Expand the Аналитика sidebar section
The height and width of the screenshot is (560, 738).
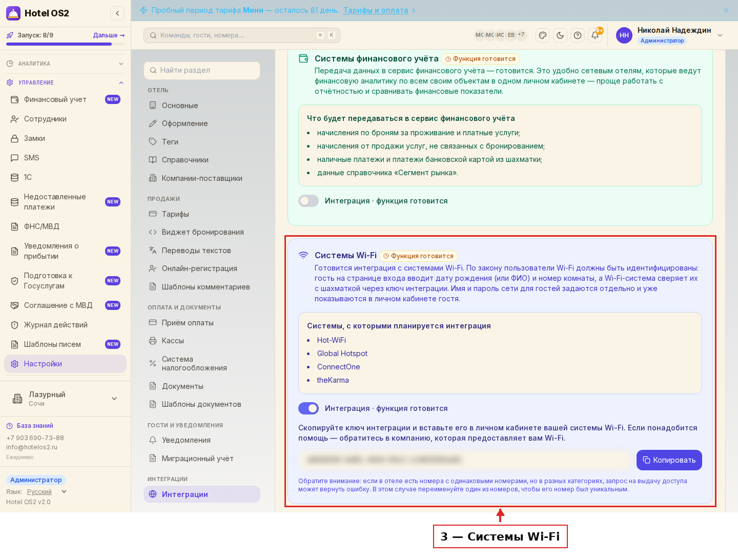click(65, 64)
